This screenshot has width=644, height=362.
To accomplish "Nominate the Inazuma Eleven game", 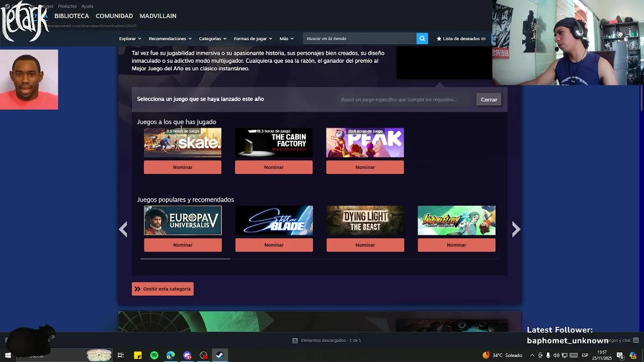I will pos(456,245).
